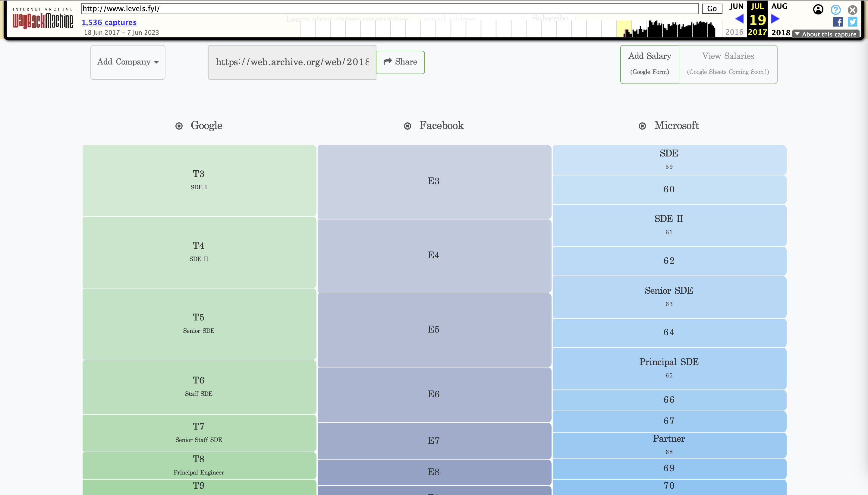The image size is (868, 495).
Task: Focus the Wayback URL input field
Action: coord(390,9)
